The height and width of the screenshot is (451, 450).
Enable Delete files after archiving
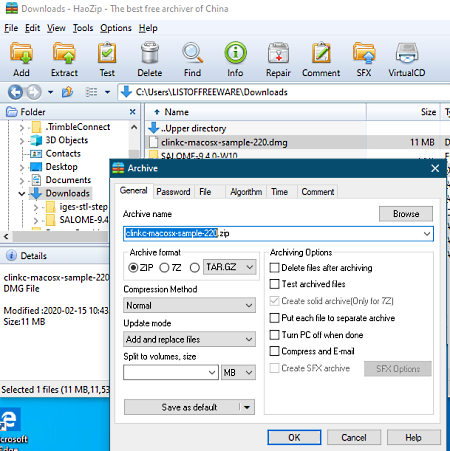[x=274, y=267]
